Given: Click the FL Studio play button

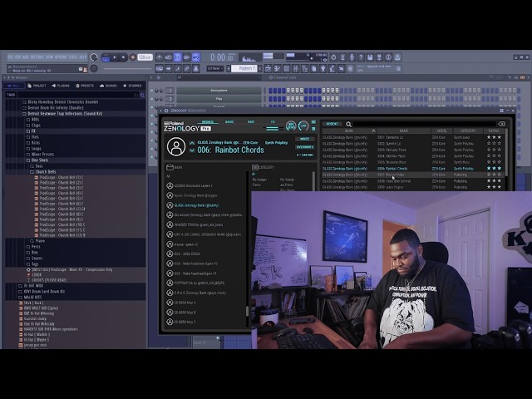Looking at the screenshot, I should [115, 57].
